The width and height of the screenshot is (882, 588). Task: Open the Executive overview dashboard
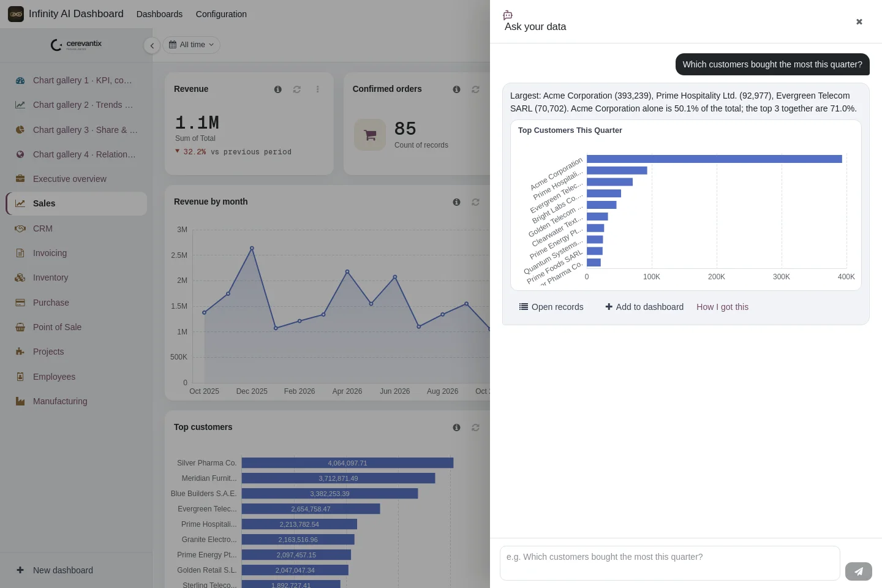point(76,179)
